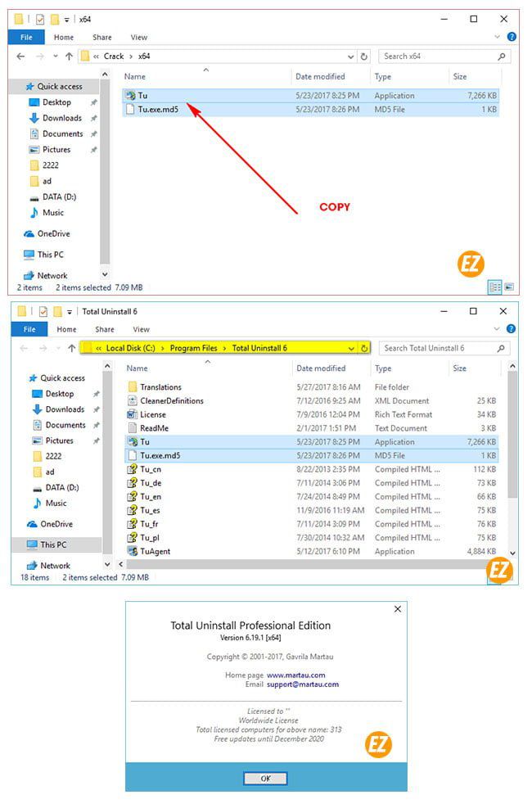The height and width of the screenshot is (804, 532).
Task: Refresh the x64 folder view
Action: (364, 56)
